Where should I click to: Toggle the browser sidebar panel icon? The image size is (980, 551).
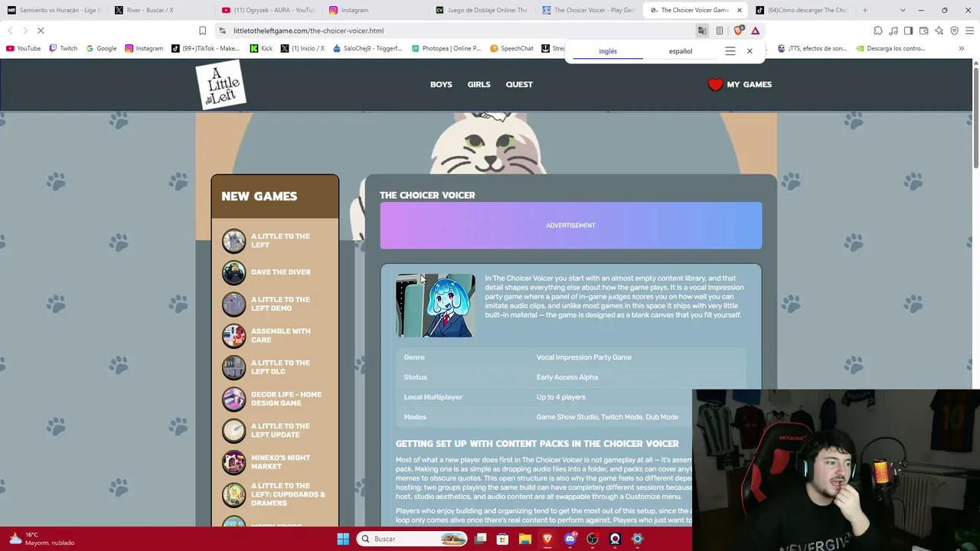[908, 31]
